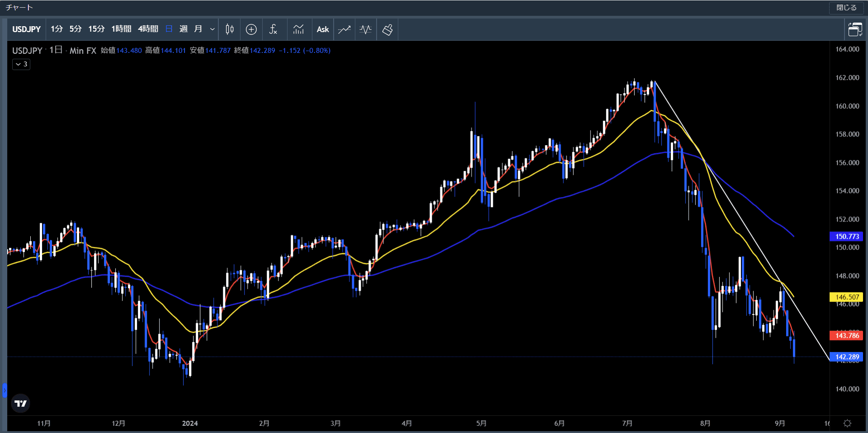Switch to the 15分 timeframe
The image size is (868, 433).
[x=96, y=29]
